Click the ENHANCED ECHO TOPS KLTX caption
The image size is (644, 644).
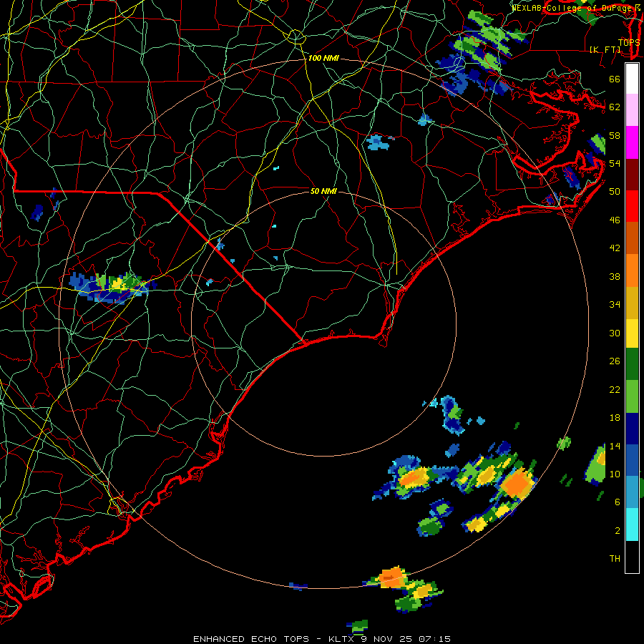[x=322, y=639]
